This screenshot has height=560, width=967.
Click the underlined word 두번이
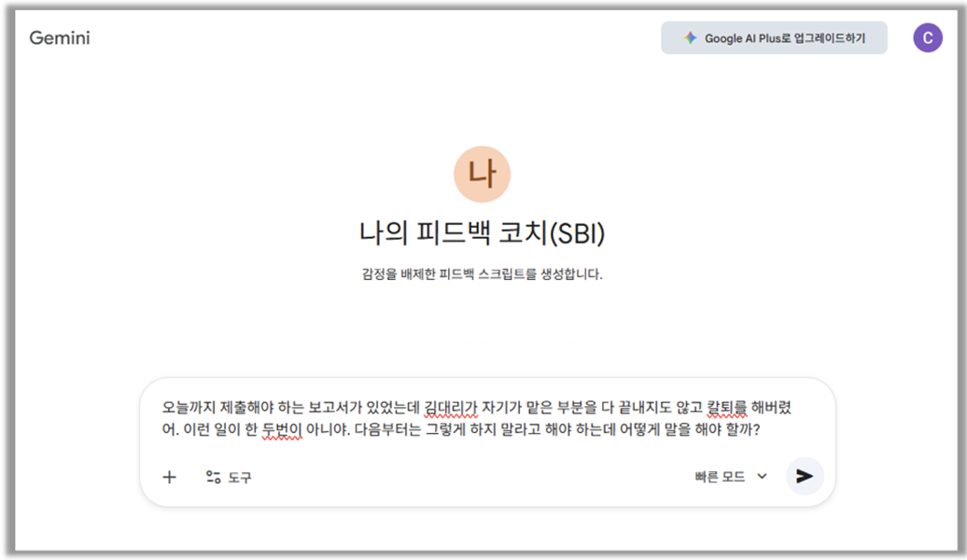[280, 430]
